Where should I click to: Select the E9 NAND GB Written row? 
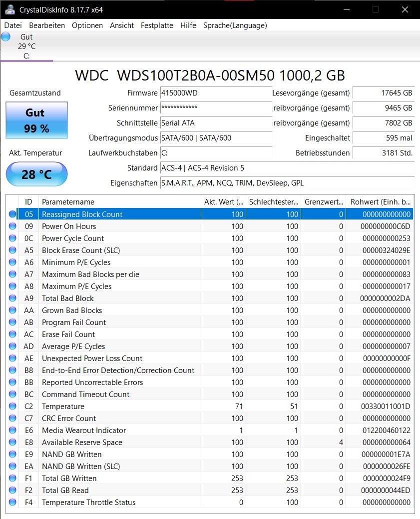[x=210, y=454]
